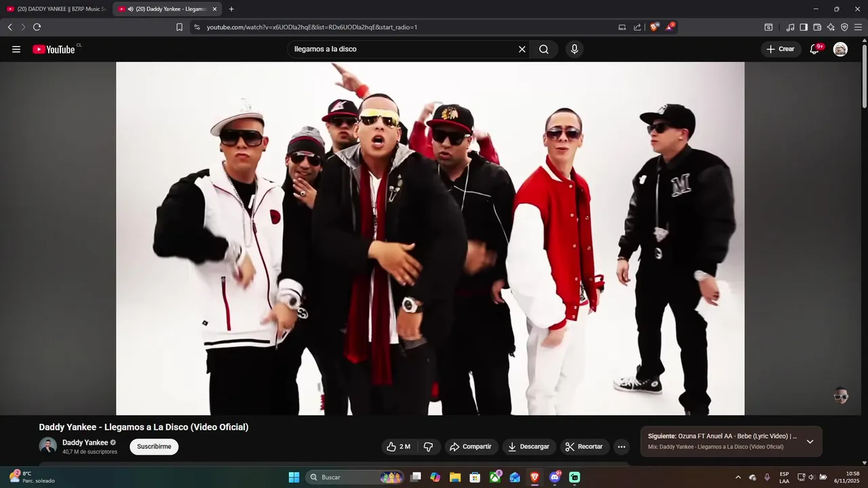
Task: Open the tab search icon in the browser toolbar
Action: tap(768, 27)
